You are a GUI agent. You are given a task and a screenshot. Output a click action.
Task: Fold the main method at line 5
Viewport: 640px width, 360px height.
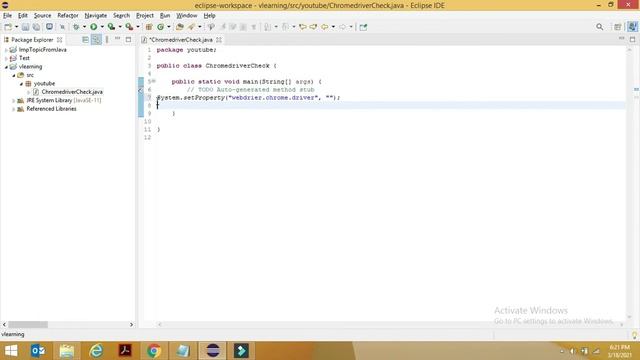154,81
